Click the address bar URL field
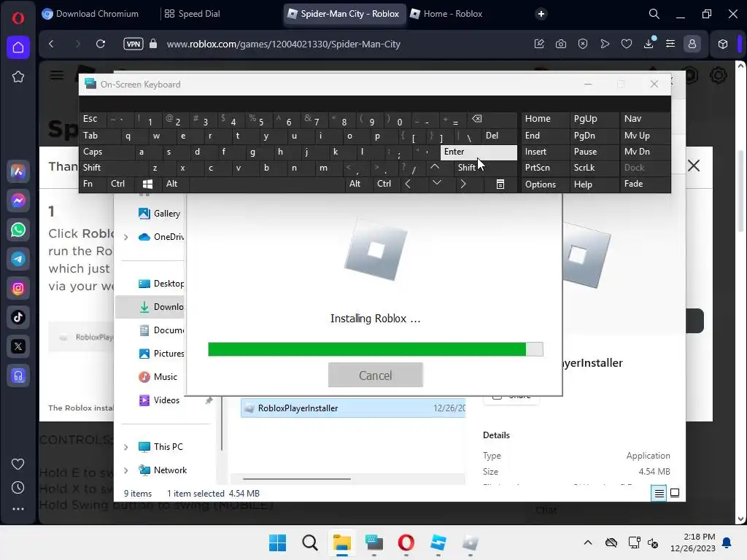The width and height of the screenshot is (747, 560). 283,44
